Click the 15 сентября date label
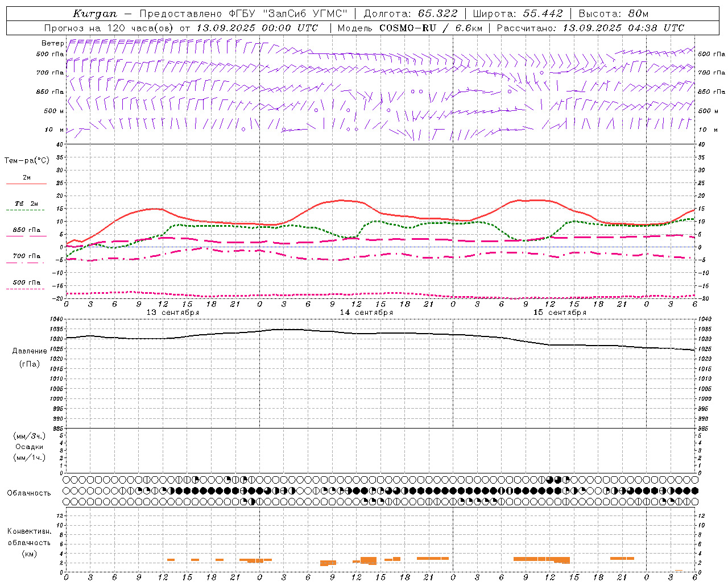This screenshot has width=728, height=582. coord(559,313)
